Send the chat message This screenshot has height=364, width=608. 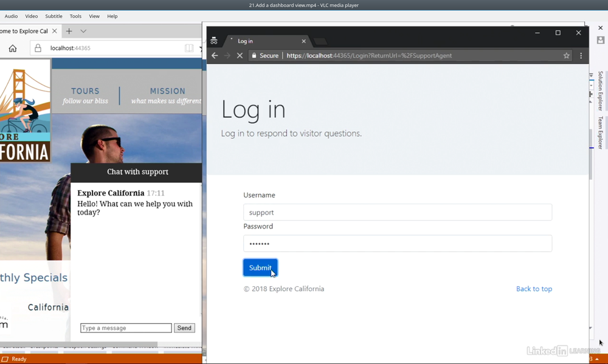point(184,328)
